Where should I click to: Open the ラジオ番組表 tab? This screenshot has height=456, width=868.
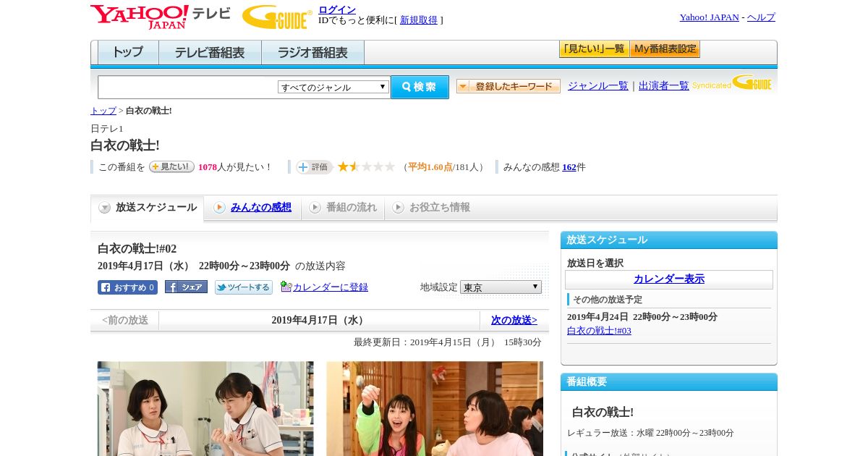(x=312, y=53)
